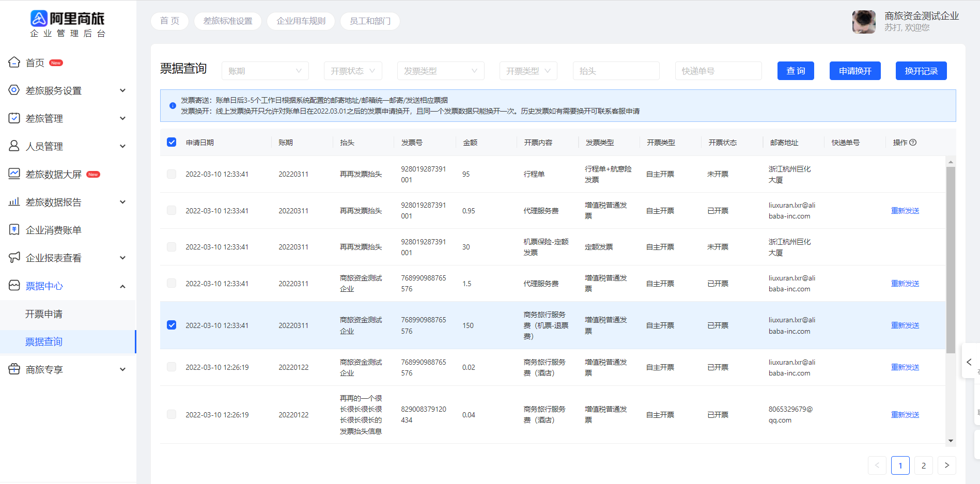Open the 开票类型 dropdown filter
Image resolution: width=980 pixels, height=484 pixels.
coord(528,71)
